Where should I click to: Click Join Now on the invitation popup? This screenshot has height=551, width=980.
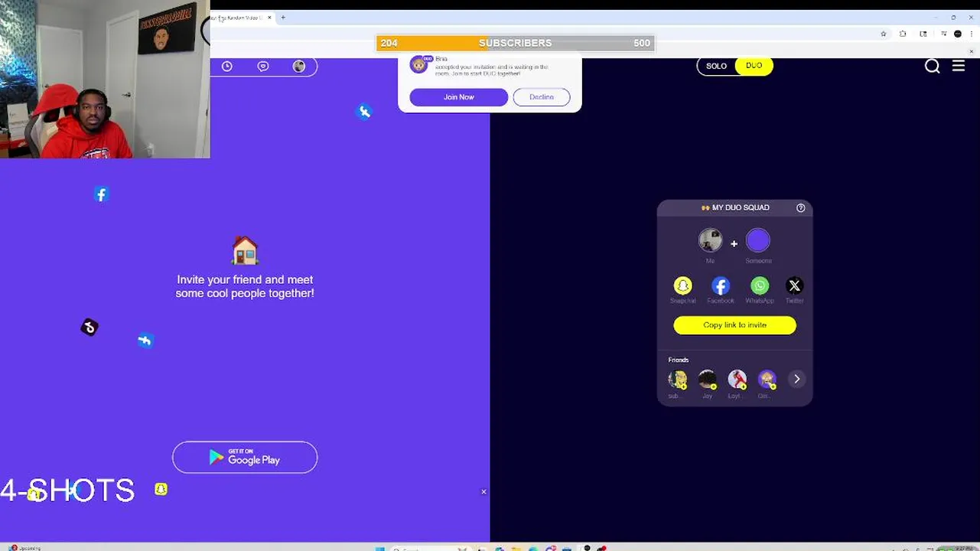458,97
